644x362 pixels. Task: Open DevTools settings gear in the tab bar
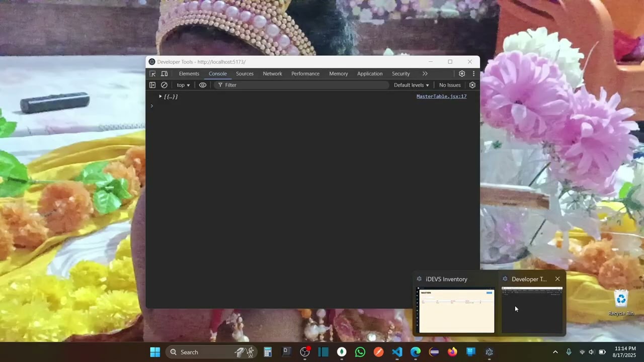(462, 73)
